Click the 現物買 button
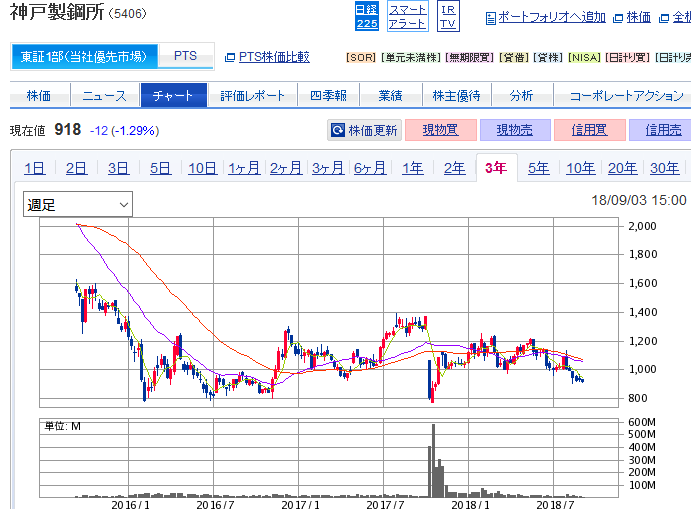 441,130
